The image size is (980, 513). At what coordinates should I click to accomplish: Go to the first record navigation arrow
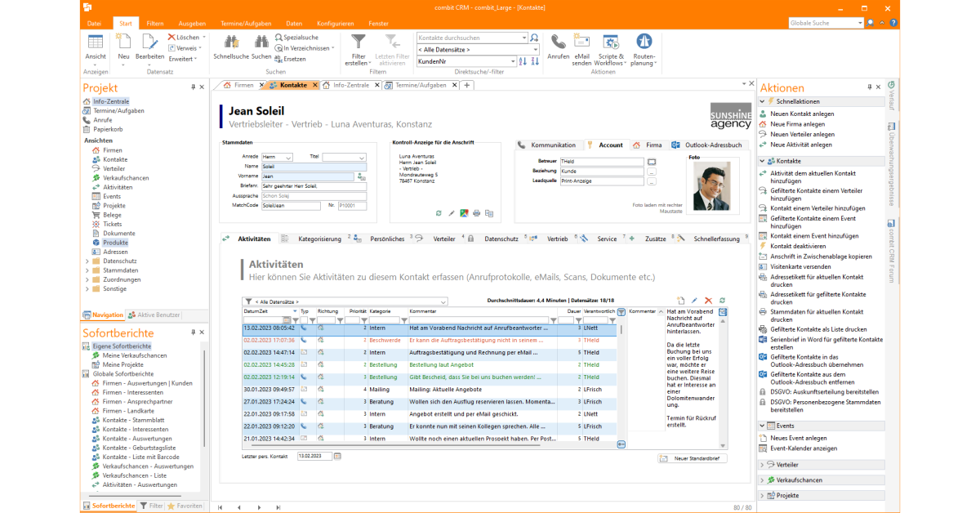click(x=220, y=507)
